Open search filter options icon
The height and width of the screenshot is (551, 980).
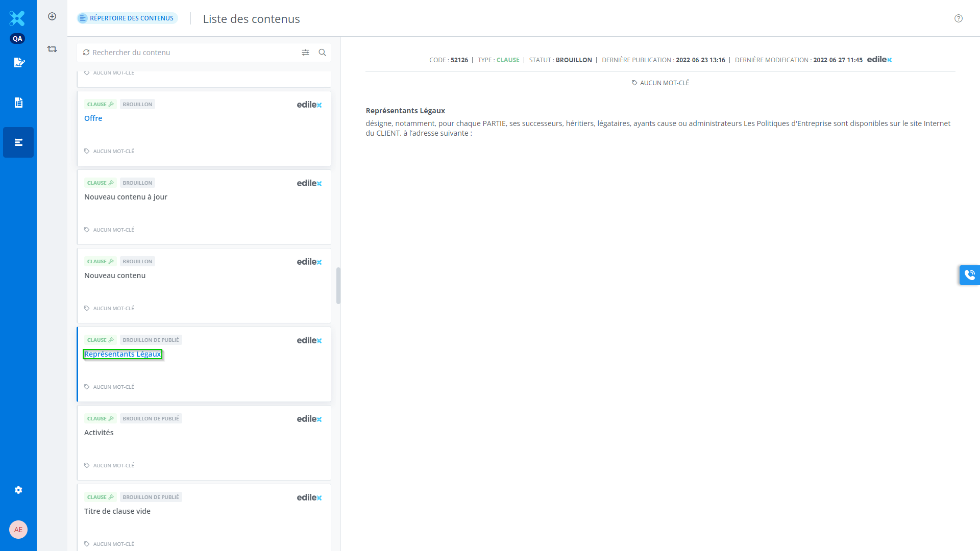305,53
